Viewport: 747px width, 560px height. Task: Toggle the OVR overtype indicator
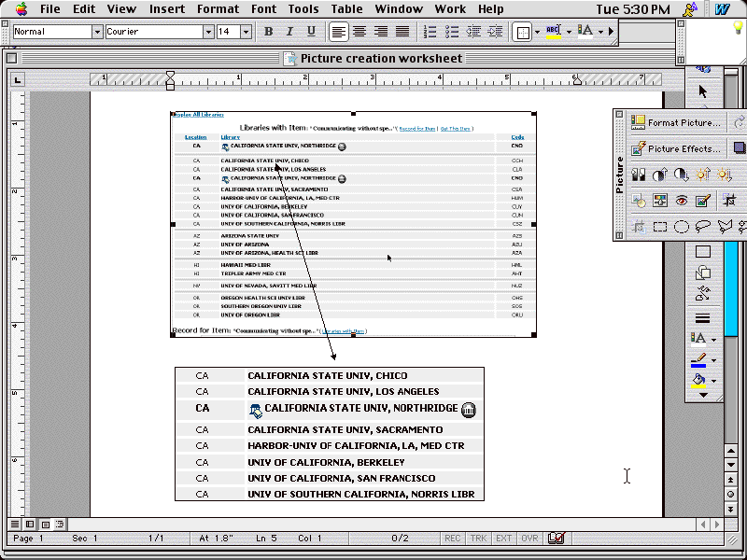pyautogui.click(x=529, y=539)
